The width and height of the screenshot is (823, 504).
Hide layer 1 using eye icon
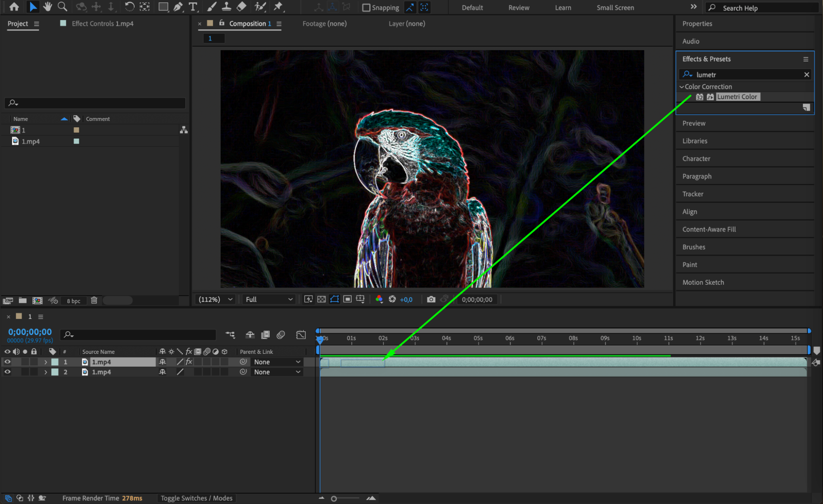click(7, 362)
